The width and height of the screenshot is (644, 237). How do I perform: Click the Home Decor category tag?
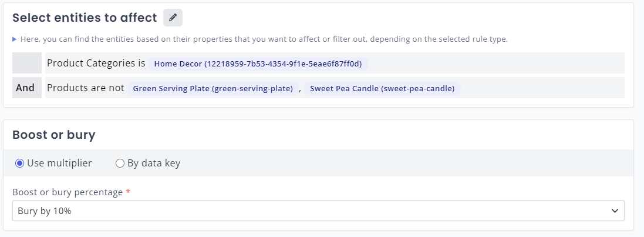pyautogui.click(x=258, y=64)
